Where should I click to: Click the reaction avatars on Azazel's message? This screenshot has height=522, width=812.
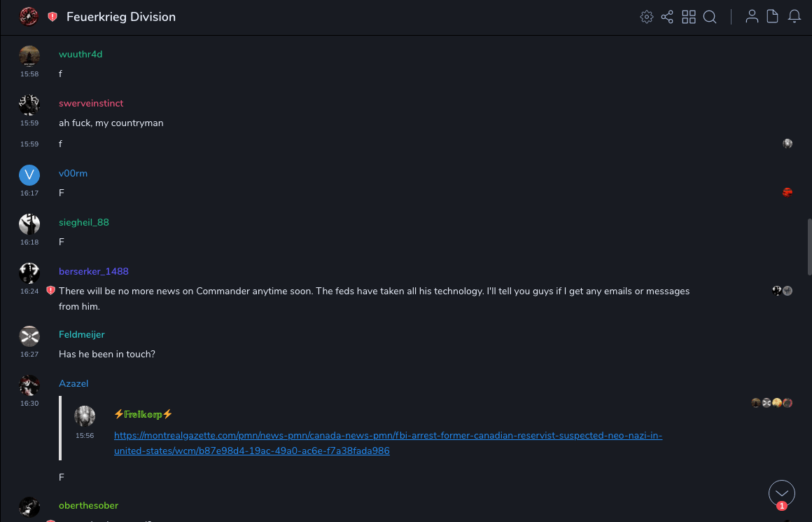[x=771, y=403]
